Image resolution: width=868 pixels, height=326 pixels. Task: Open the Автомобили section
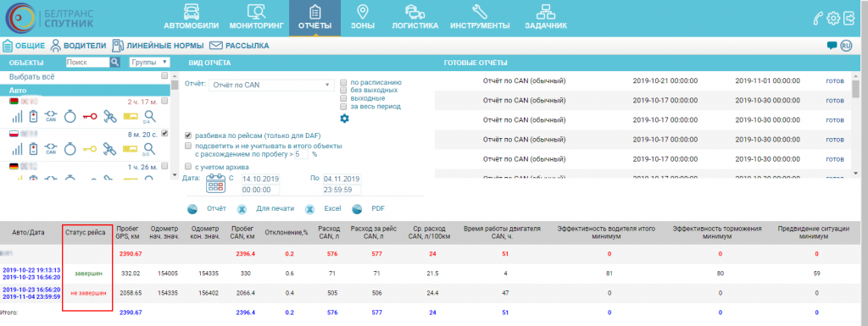(x=191, y=17)
